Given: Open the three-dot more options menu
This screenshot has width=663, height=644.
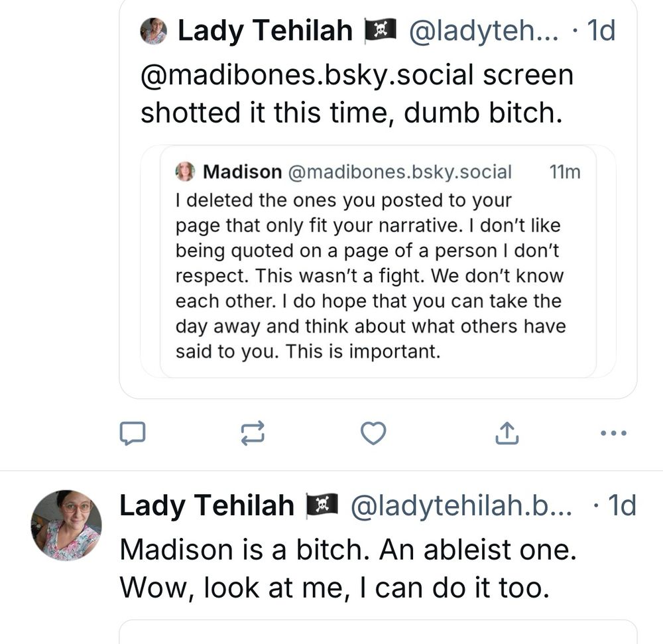Looking at the screenshot, I should coord(613,434).
